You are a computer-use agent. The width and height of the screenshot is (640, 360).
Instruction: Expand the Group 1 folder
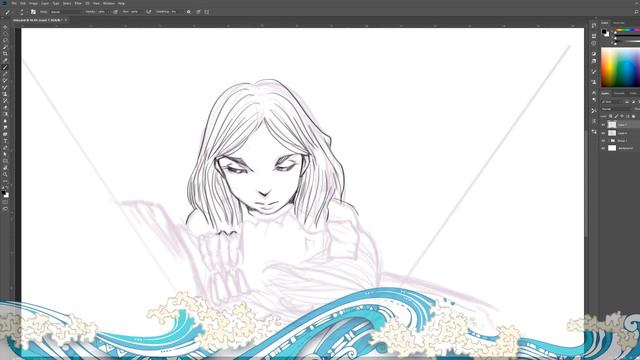pos(609,141)
